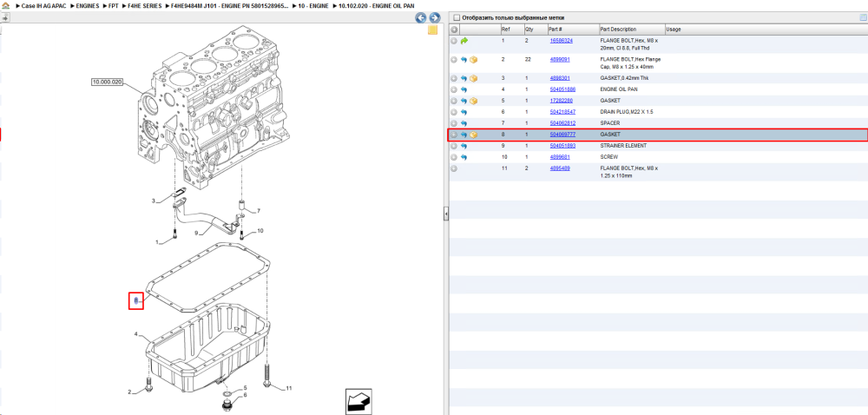Click blue arrow icon on part 504069777 row
Viewport: 868px width, 415px height.
pos(464,135)
